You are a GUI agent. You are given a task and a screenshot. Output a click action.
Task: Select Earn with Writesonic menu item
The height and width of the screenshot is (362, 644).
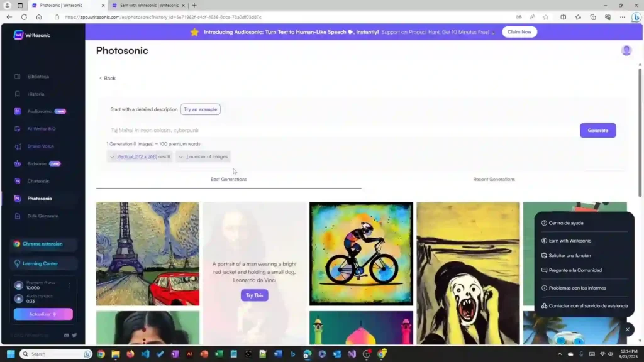point(570,241)
